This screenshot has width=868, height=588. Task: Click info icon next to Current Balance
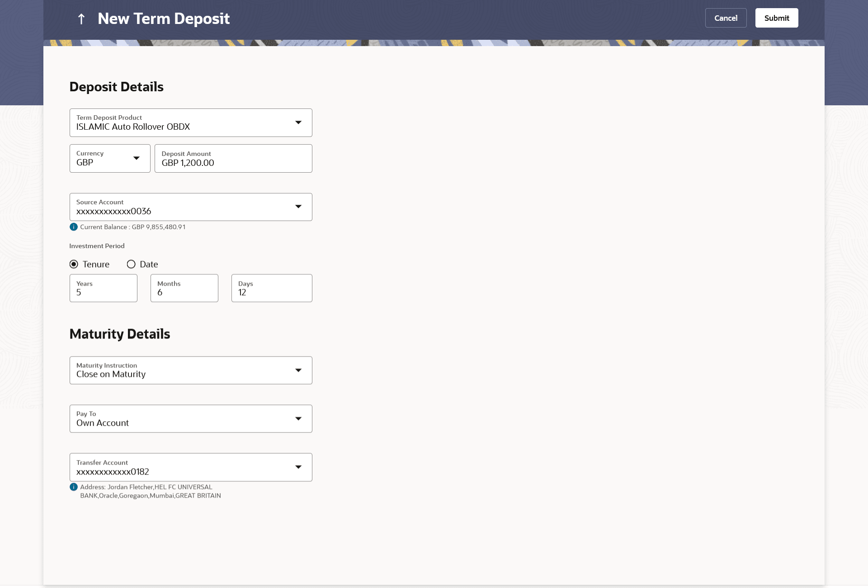coord(74,227)
